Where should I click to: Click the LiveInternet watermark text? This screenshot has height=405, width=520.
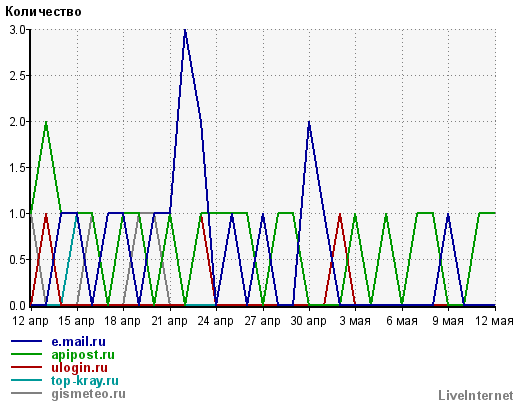point(476,396)
